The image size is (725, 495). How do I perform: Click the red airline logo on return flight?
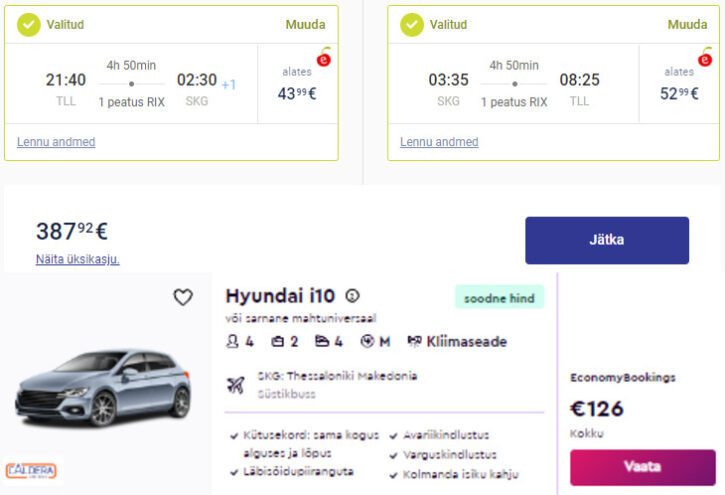click(x=705, y=59)
